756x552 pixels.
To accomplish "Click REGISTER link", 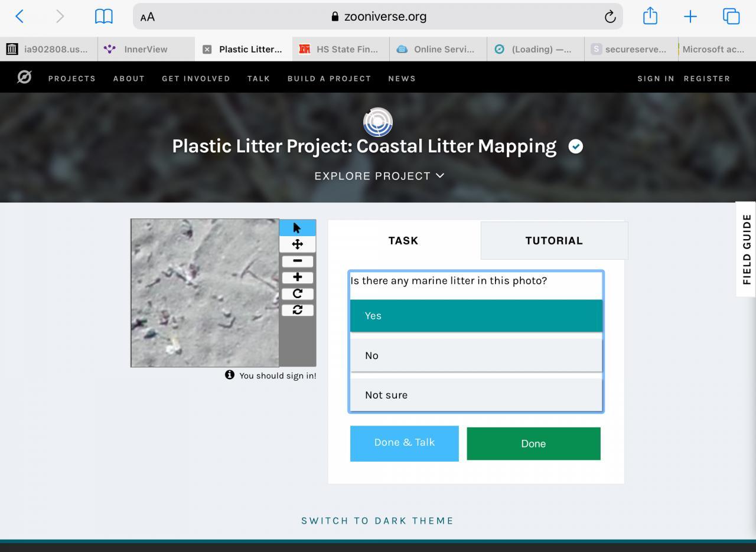I will tap(707, 79).
